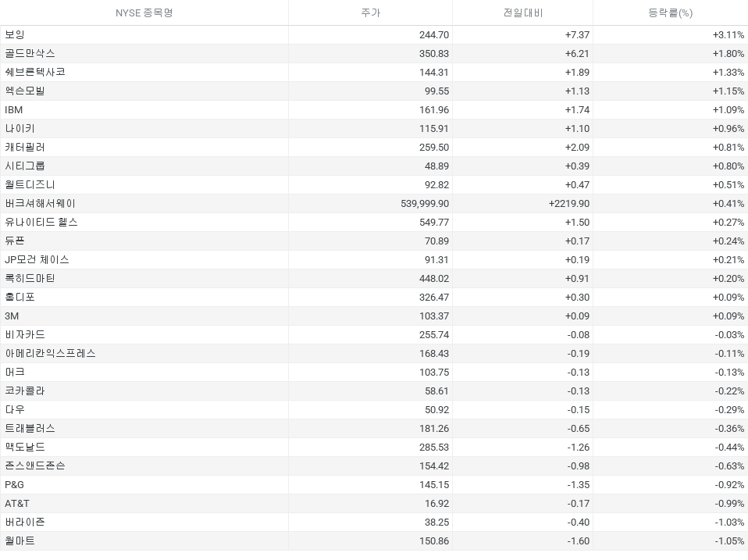Click the NYSE 종목명 column header

coord(144,12)
